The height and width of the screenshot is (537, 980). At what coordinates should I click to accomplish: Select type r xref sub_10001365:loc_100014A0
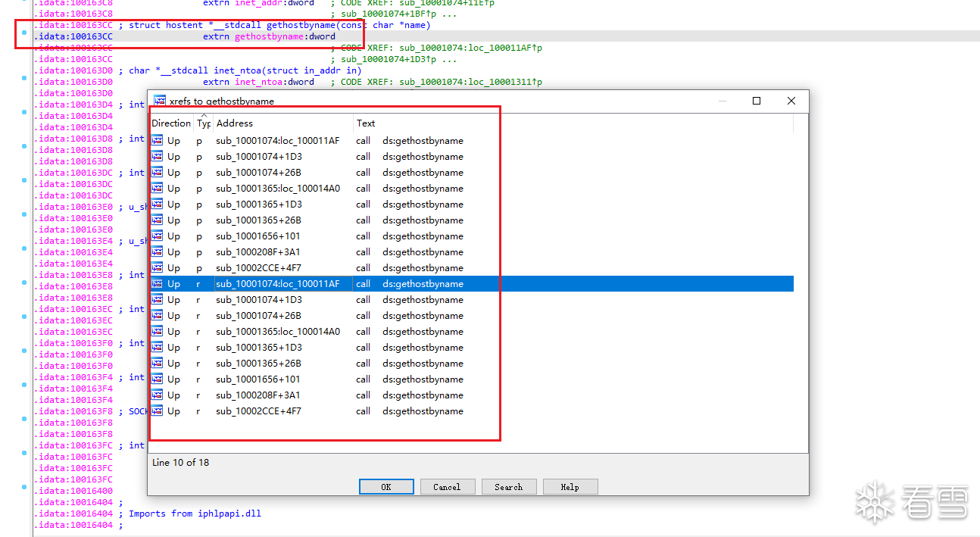point(277,332)
